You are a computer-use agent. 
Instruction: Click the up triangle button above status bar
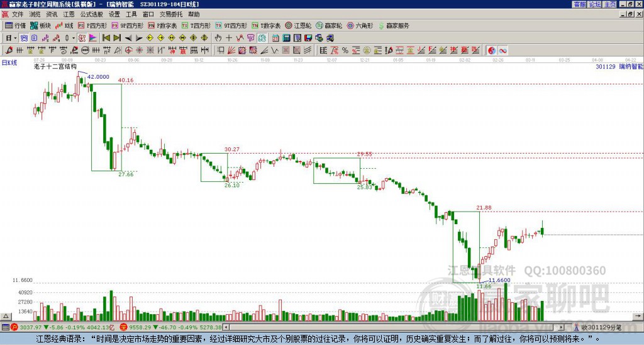point(6,316)
